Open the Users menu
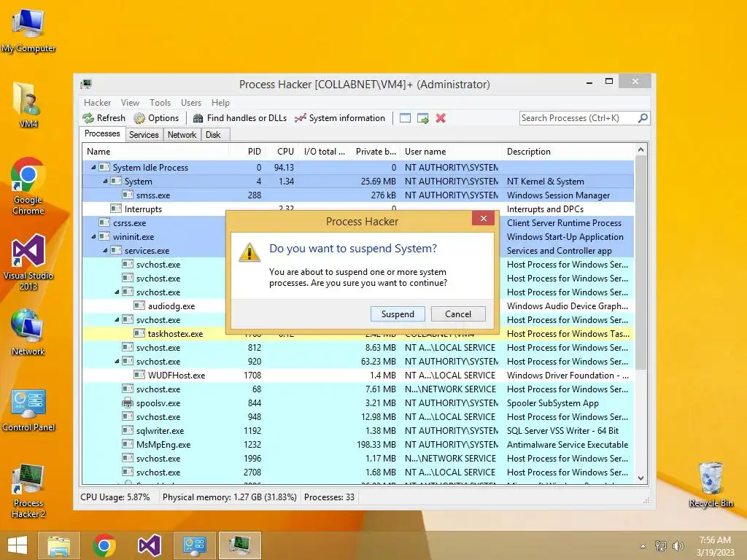 [x=190, y=102]
